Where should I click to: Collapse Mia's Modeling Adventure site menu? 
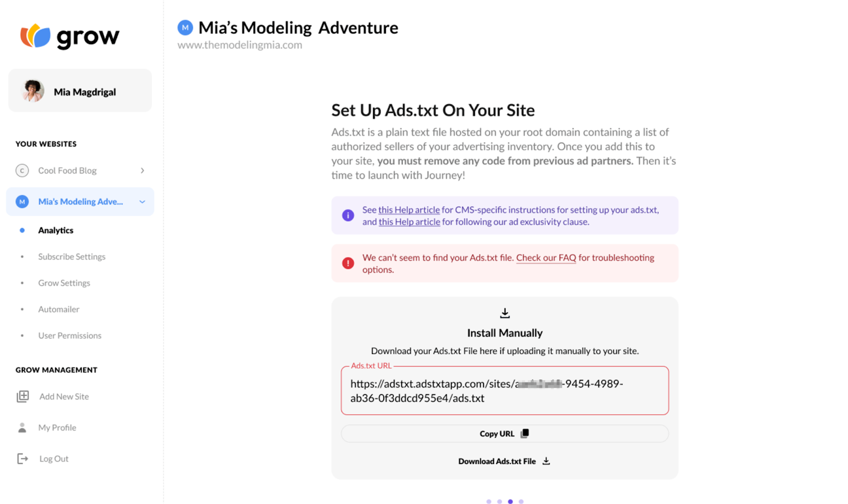142,202
